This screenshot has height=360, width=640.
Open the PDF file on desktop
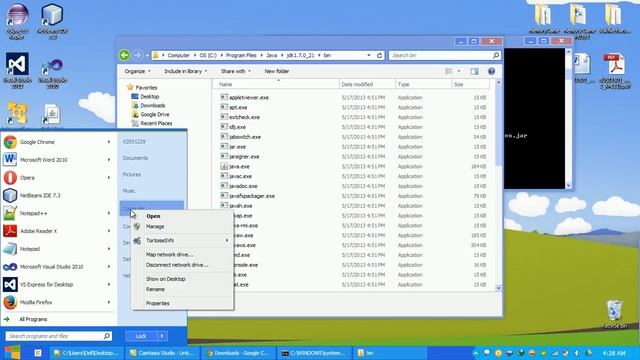(x=615, y=71)
